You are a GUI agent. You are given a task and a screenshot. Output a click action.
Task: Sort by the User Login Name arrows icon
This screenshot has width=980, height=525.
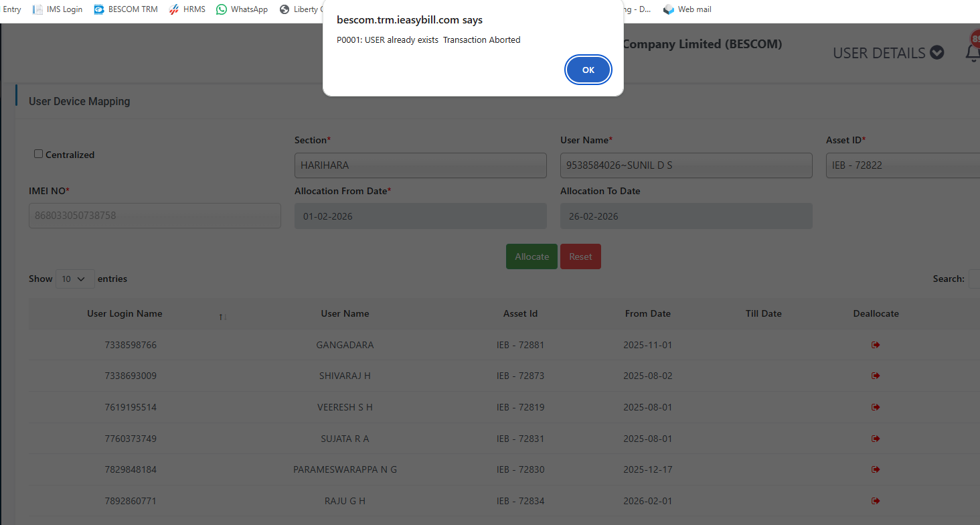pyautogui.click(x=223, y=316)
